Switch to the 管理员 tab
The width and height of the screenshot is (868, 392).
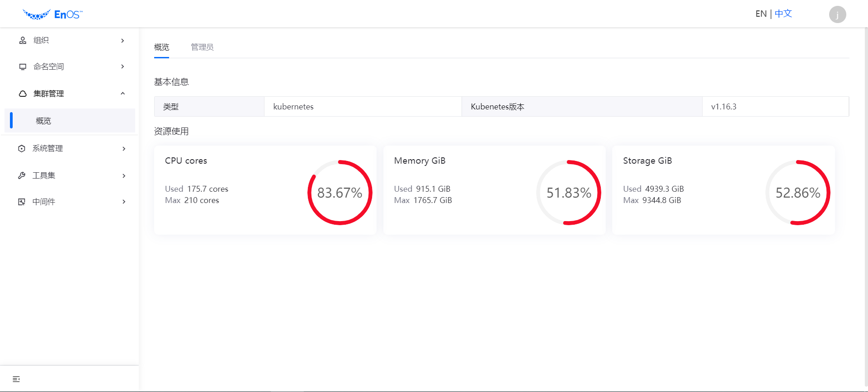[202, 47]
